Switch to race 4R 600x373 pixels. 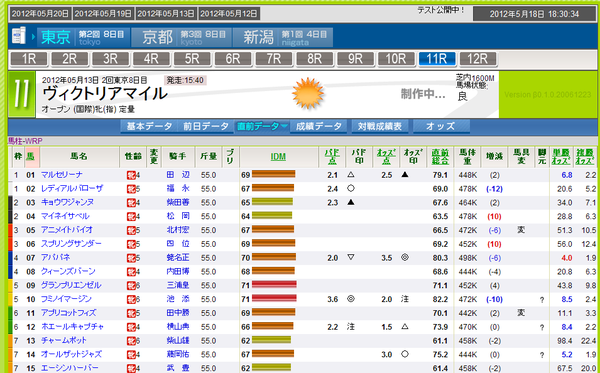pos(151,59)
